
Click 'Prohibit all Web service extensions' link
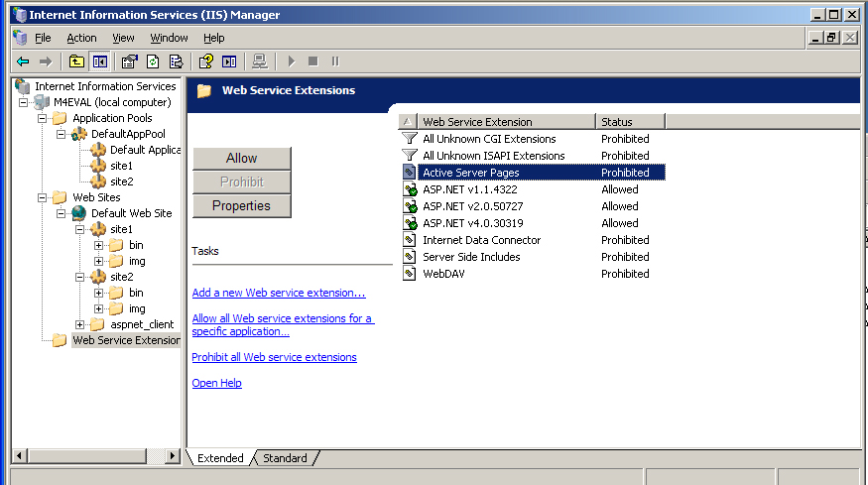(274, 357)
